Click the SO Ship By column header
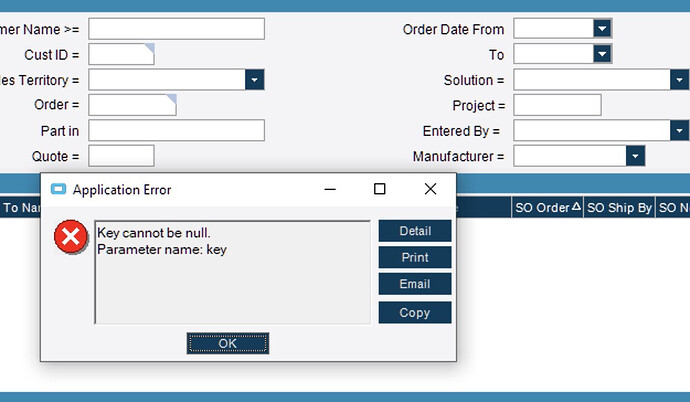 click(x=618, y=207)
